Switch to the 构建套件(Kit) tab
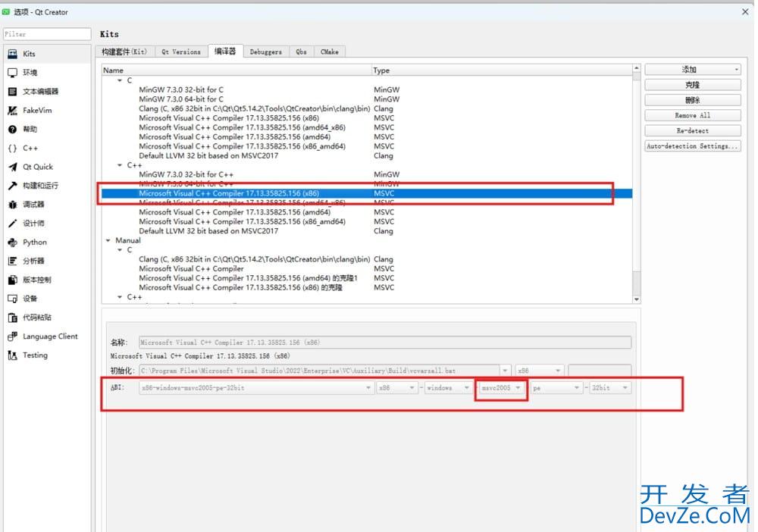 (125, 52)
